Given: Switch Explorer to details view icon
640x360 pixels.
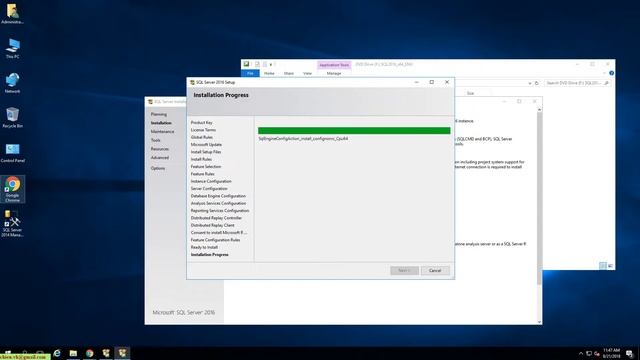Looking at the screenshot, I should (602, 266).
